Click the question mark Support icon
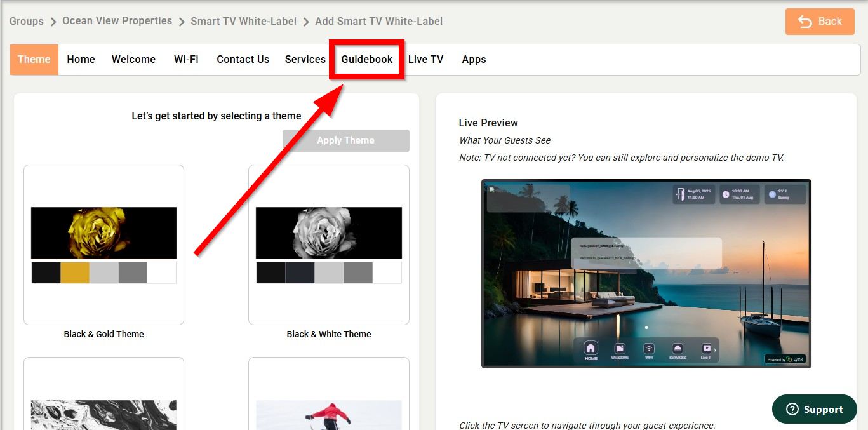 [x=792, y=410]
